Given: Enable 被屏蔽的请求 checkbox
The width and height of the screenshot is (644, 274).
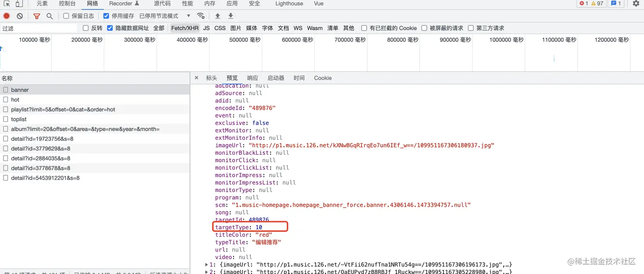Looking at the screenshot, I should pos(424,28).
